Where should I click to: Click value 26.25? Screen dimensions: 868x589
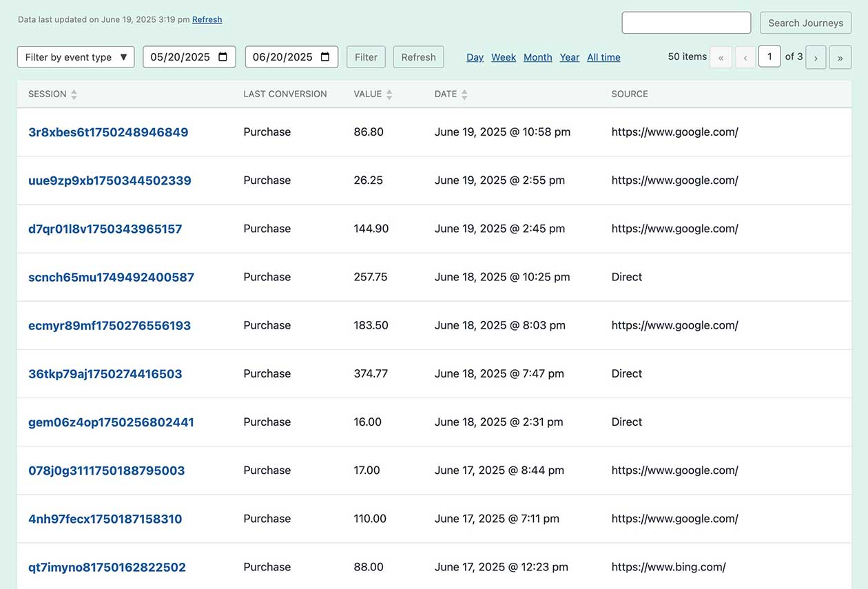[x=368, y=180]
